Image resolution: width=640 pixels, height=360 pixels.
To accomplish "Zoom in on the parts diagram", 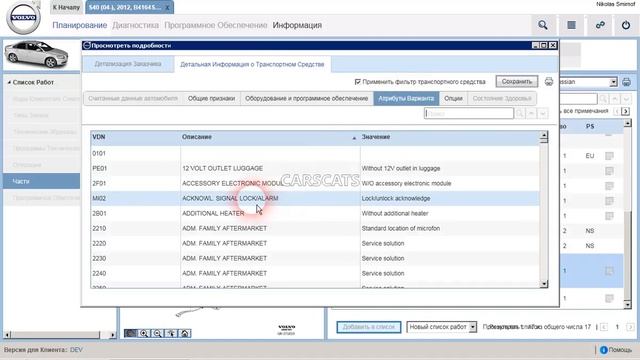I will tap(144, 333).
